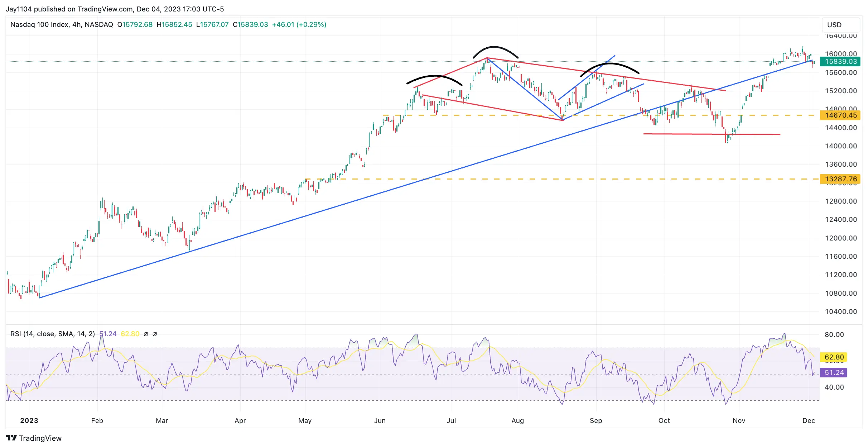This screenshot has width=868, height=448.
Task: Click the 13287.76 yellow price label
Action: click(840, 179)
